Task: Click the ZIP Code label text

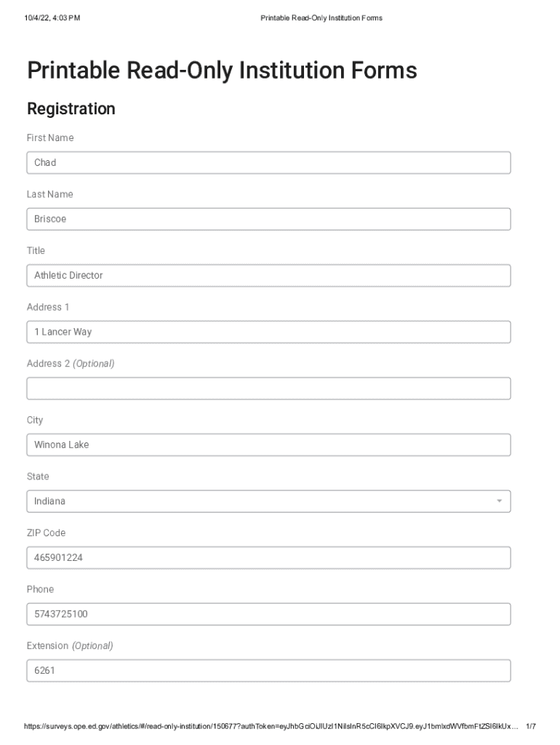Action: 46,533
